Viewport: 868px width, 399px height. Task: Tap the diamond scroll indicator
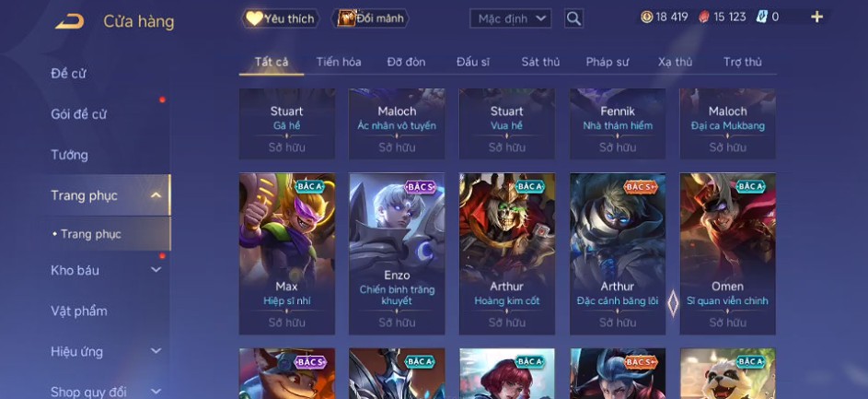pos(673,303)
